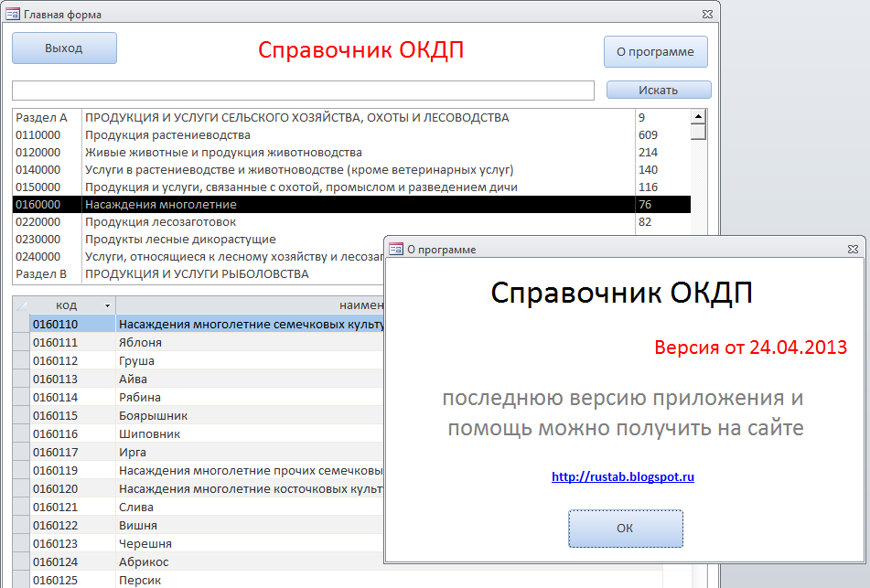Click the Выход button
The image size is (870, 588).
tap(64, 48)
